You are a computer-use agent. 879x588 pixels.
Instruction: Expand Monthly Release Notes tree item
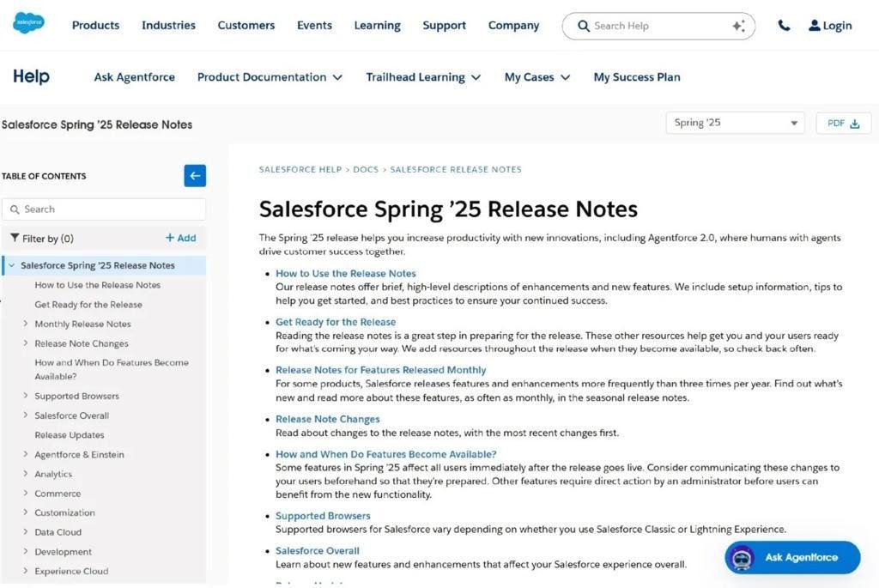click(26, 324)
